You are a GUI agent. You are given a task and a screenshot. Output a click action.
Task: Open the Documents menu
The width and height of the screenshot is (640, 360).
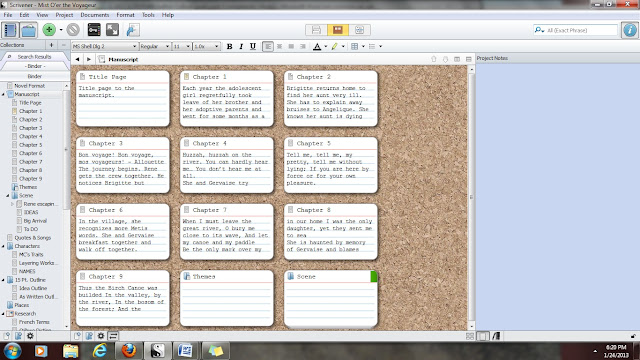95,15
